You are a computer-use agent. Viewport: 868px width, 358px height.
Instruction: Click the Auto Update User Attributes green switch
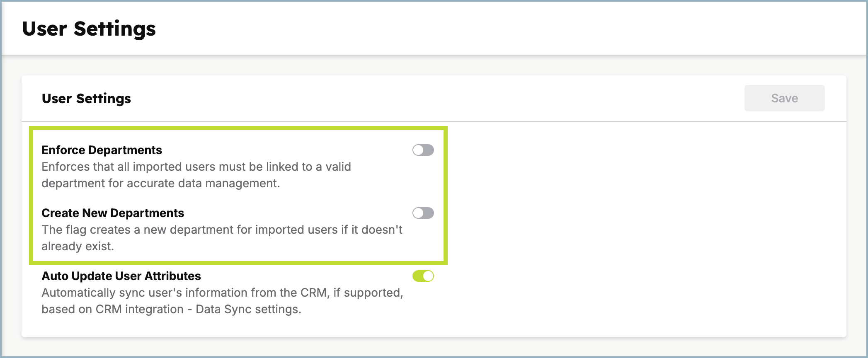tap(424, 276)
